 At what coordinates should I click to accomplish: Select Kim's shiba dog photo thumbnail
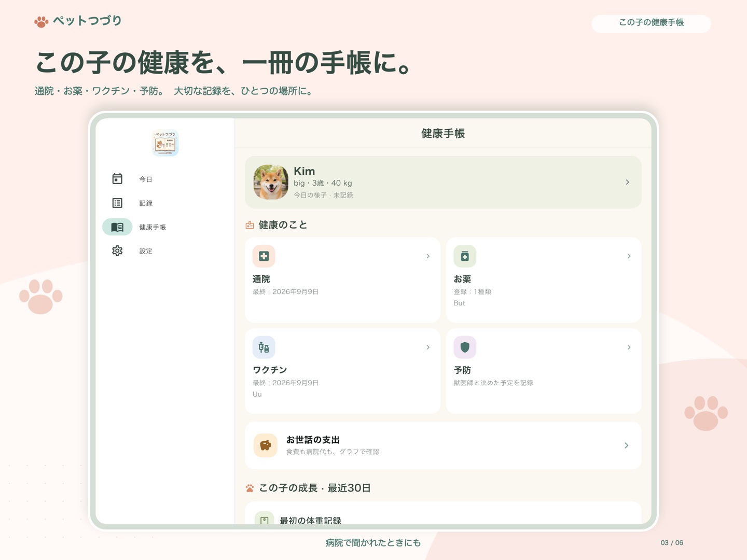click(x=271, y=182)
